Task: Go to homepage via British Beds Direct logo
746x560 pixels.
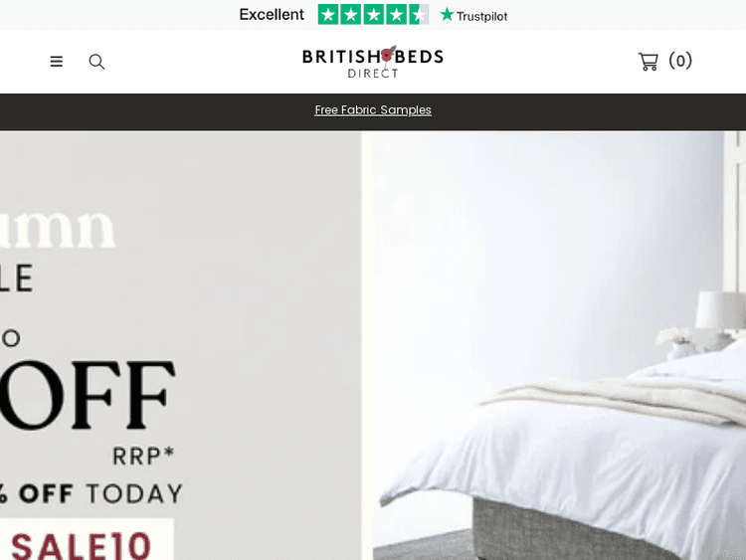Action: 373,62
